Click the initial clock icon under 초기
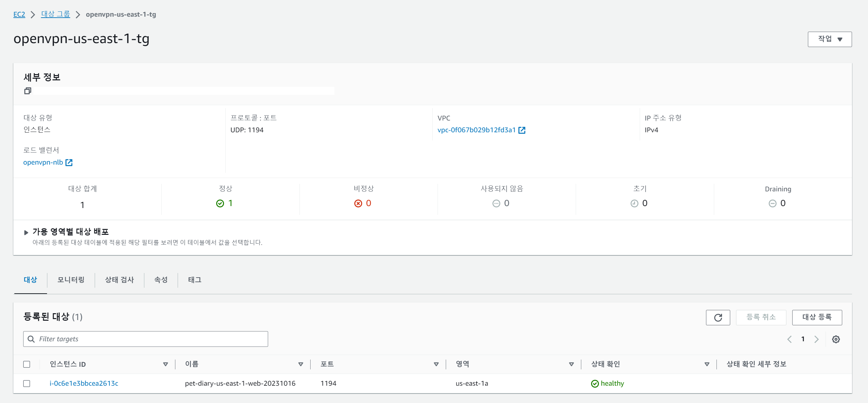Screen dimensions: 868x403 coord(634,203)
